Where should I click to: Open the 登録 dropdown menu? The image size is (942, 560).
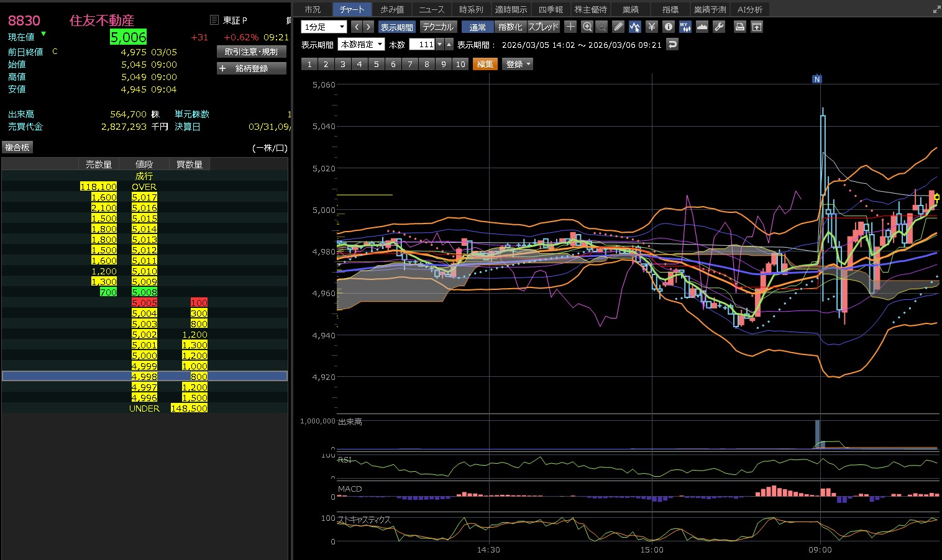pos(518,64)
